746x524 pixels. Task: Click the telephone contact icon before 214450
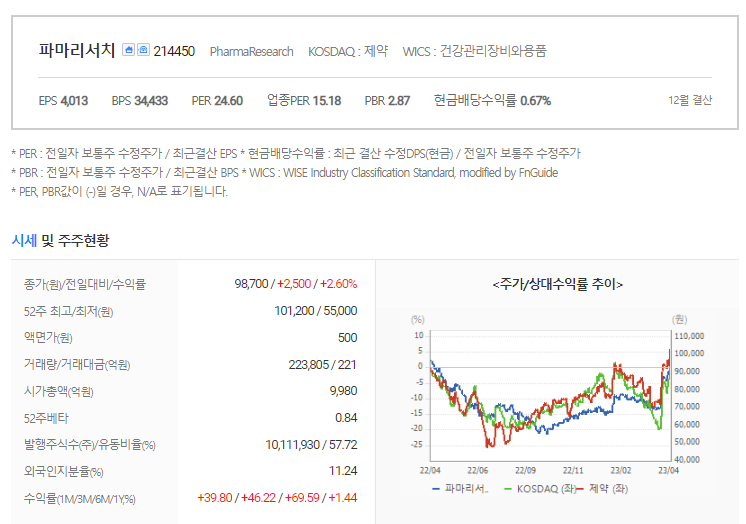pyautogui.click(x=143, y=49)
